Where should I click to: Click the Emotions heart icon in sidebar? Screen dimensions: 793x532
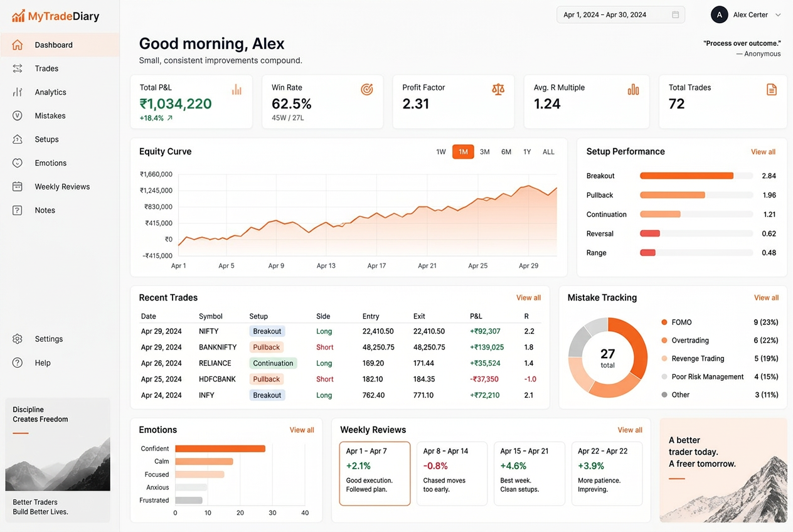point(18,163)
